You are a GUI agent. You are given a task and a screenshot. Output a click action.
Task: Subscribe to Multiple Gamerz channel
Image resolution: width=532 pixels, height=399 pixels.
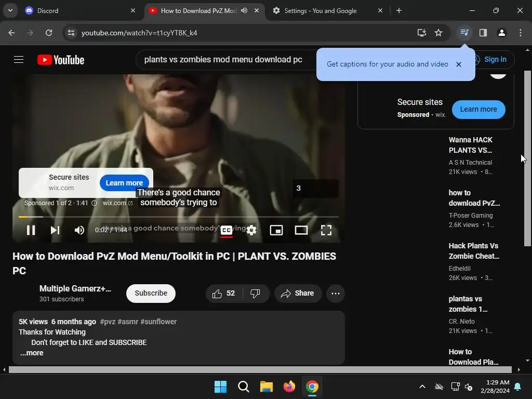coord(151,293)
